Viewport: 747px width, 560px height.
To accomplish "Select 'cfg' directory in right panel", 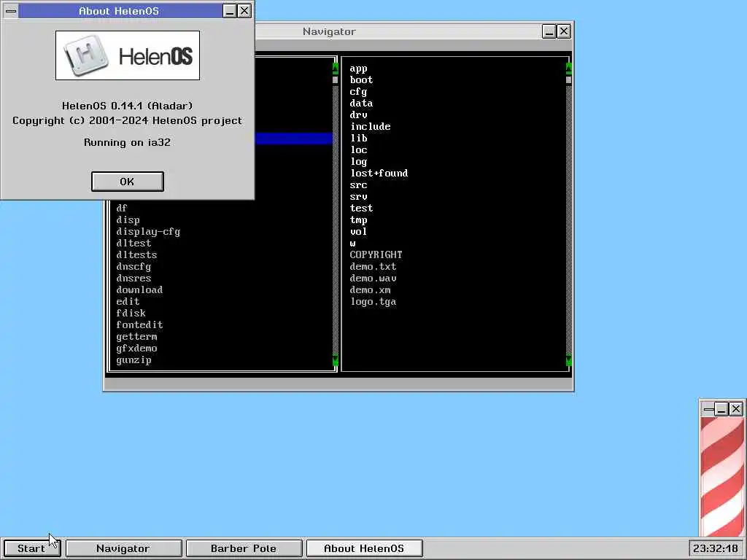I will click(358, 92).
